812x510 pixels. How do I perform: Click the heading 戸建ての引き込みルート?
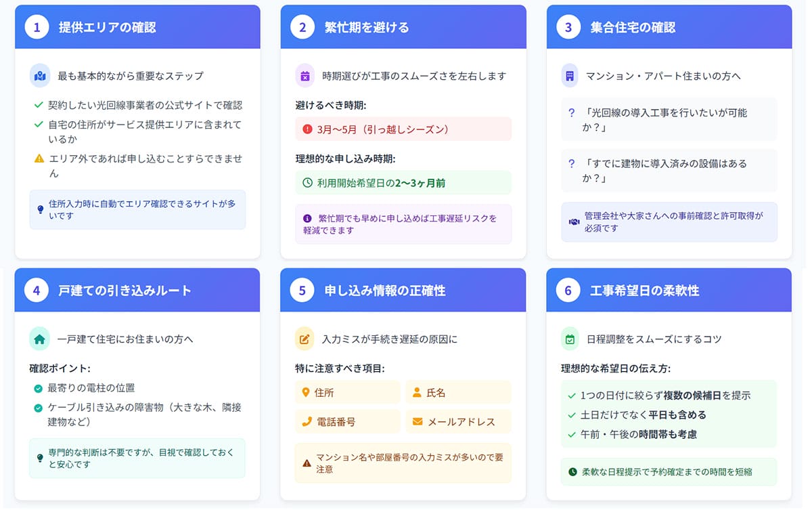click(x=125, y=291)
